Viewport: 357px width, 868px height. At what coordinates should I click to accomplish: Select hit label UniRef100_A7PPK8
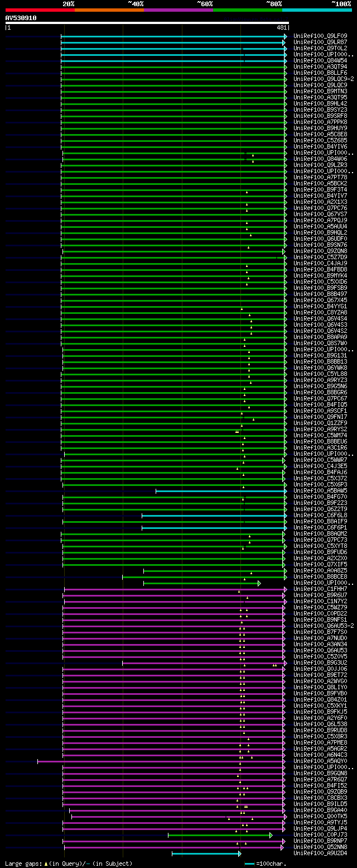pos(320,122)
